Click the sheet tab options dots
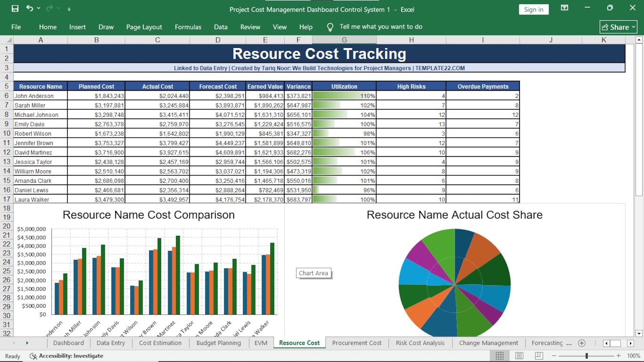Image resolution: width=644 pixels, height=362 pixels. tap(569, 343)
